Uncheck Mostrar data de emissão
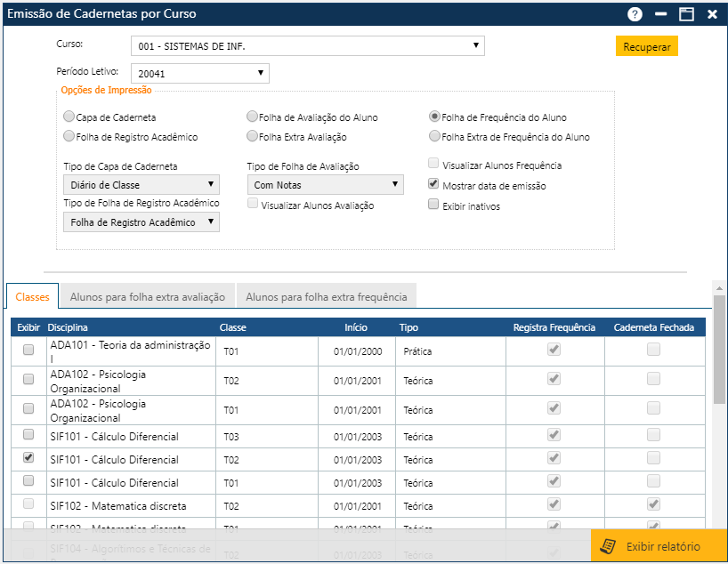Screen dimensions: 728x564 click(433, 185)
